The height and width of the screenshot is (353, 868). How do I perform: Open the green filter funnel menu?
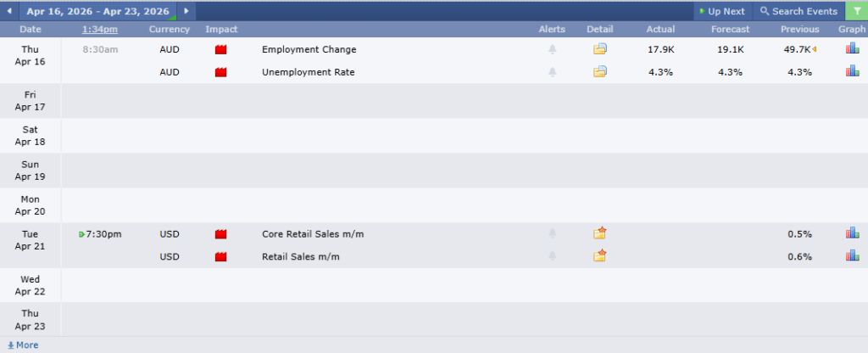856,11
